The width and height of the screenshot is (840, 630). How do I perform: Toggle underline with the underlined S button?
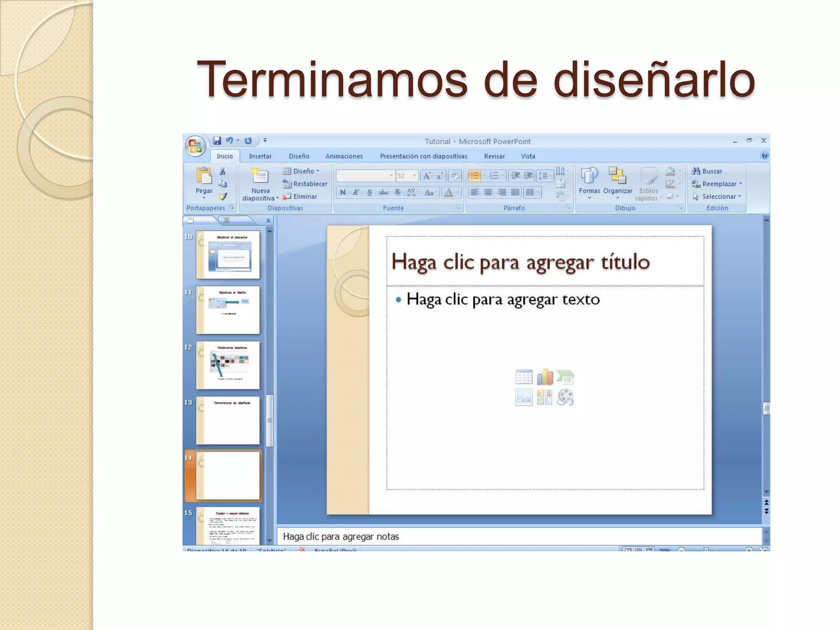[370, 192]
